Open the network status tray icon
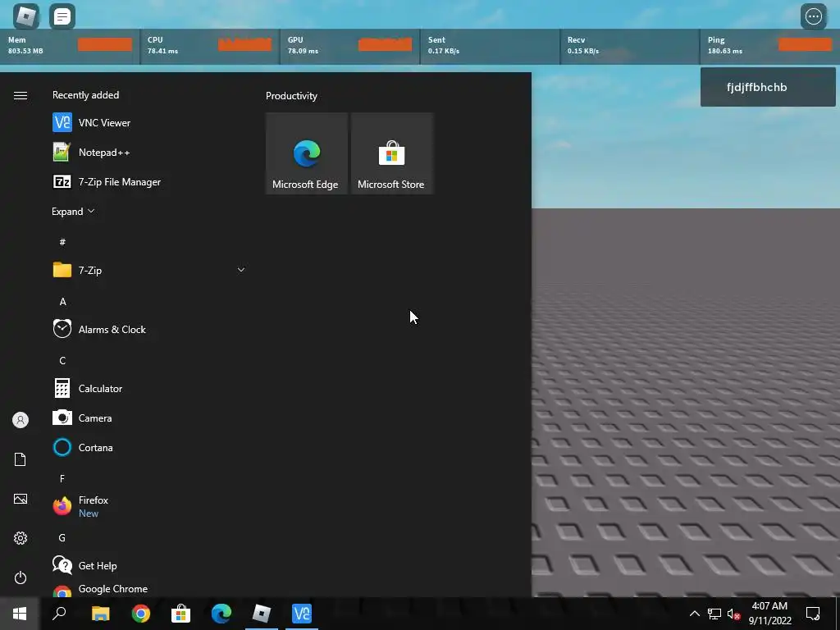Image resolution: width=840 pixels, height=630 pixels. click(714, 614)
